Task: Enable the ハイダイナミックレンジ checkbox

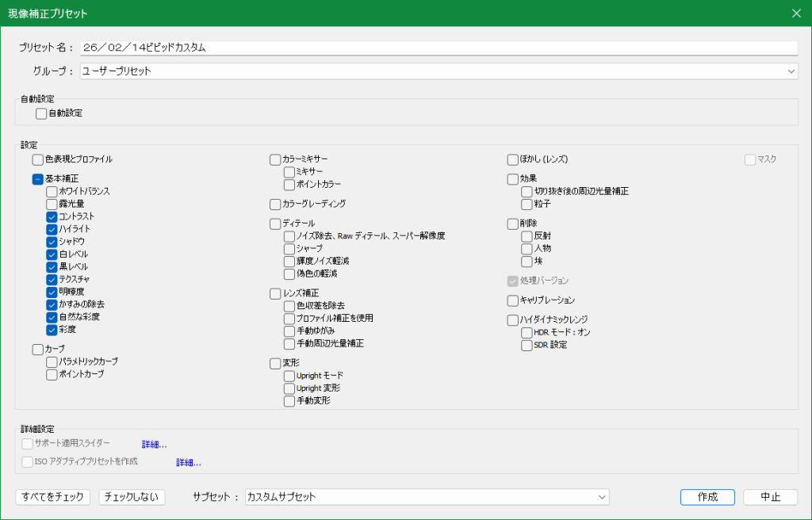Action: click(x=513, y=319)
